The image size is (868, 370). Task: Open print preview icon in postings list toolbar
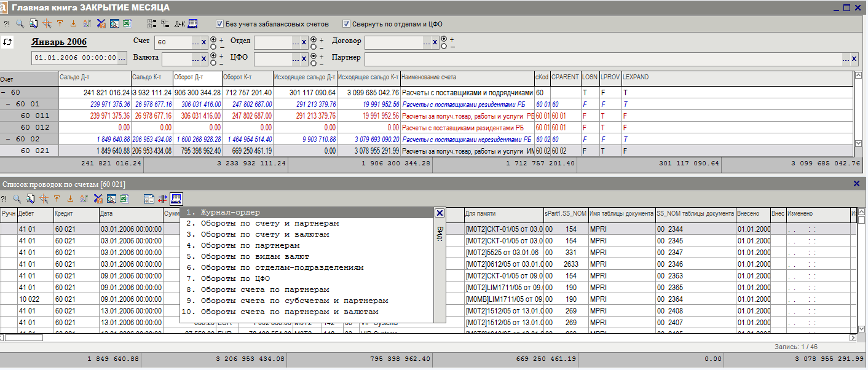(112, 199)
